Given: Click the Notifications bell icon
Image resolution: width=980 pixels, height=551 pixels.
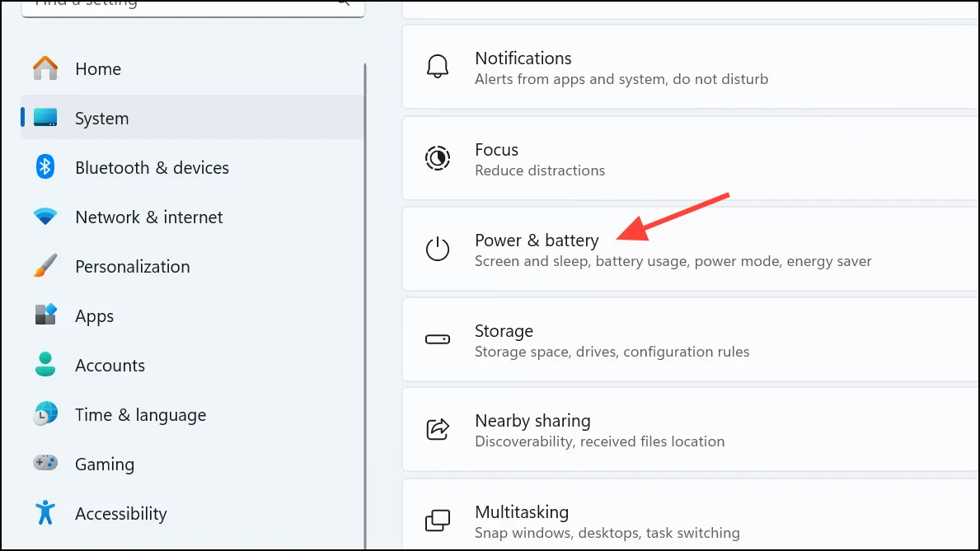Looking at the screenshot, I should pos(438,66).
